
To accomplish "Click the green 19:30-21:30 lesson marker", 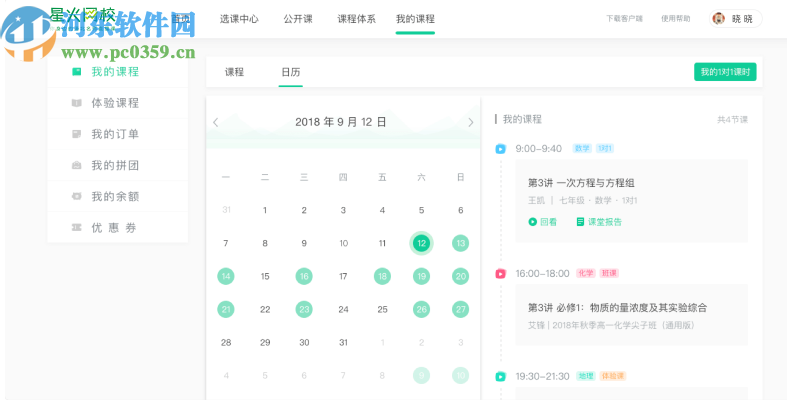I will pos(500,376).
